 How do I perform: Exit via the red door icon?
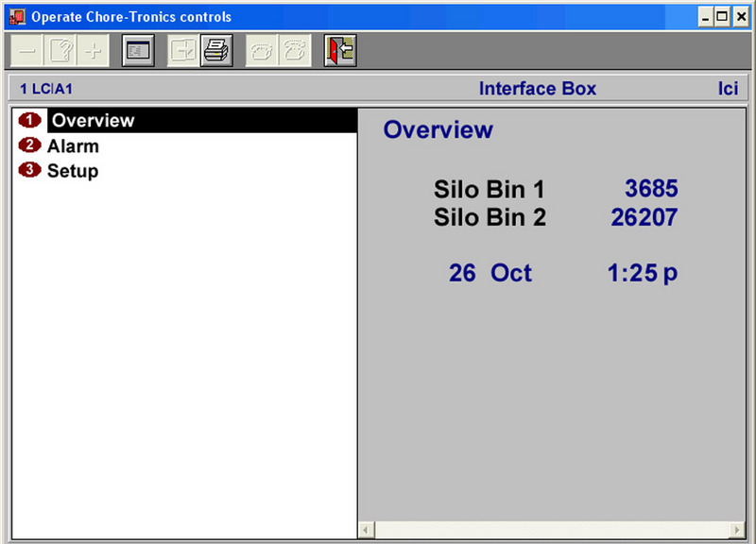click(340, 51)
